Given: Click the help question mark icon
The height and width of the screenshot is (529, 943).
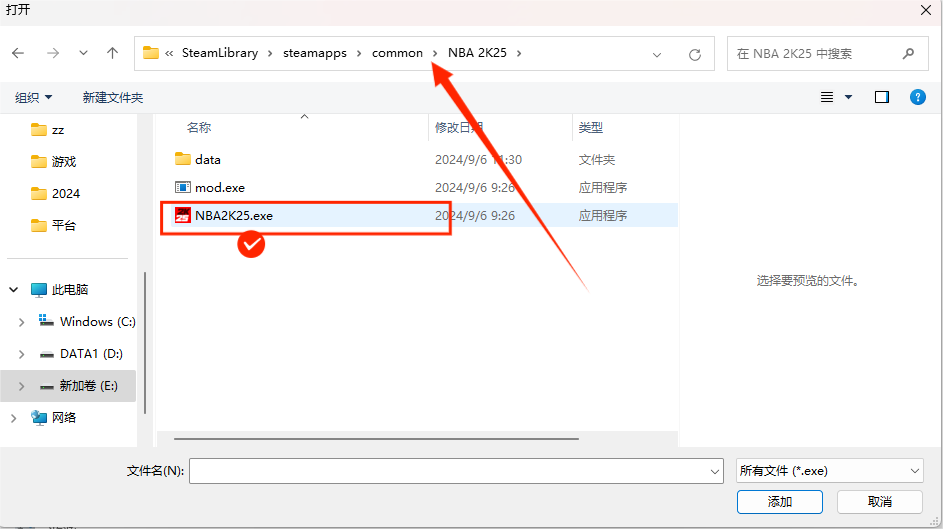Looking at the screenshot, I should 917,97.
